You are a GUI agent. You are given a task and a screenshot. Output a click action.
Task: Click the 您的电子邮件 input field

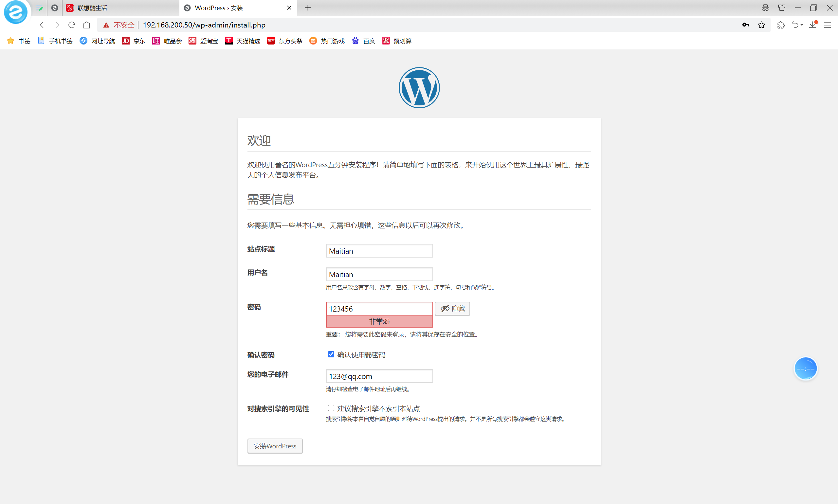click(x=379, y=376)
